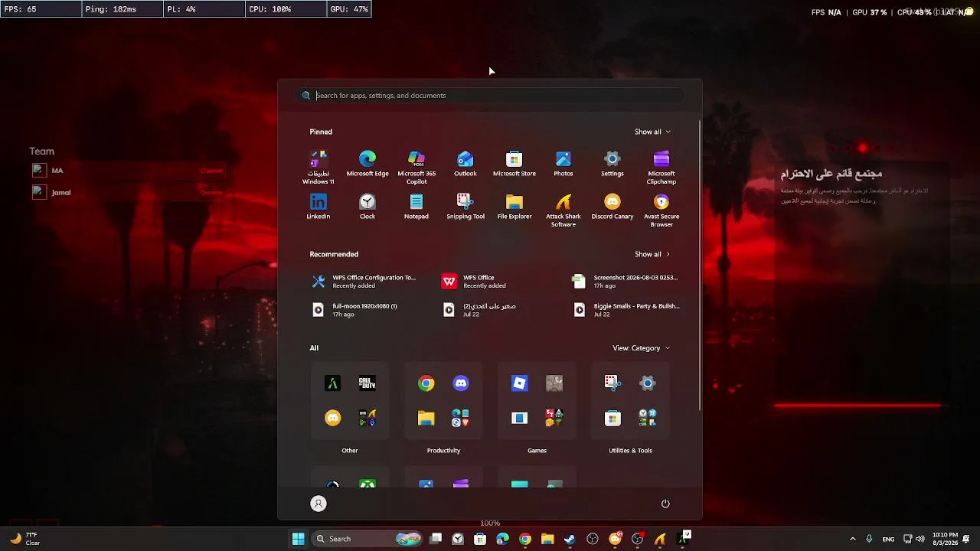This screenshot has height=551, width=980.
Task: Open Google Chrome in Productivity category
Action: tap(426, 383)
